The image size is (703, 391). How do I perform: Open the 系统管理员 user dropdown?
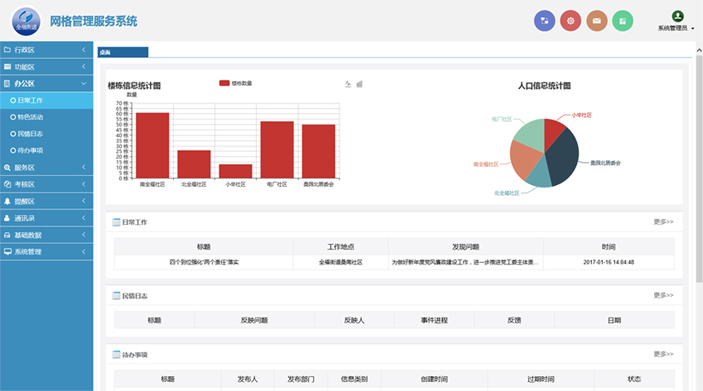tap(676, 28)
